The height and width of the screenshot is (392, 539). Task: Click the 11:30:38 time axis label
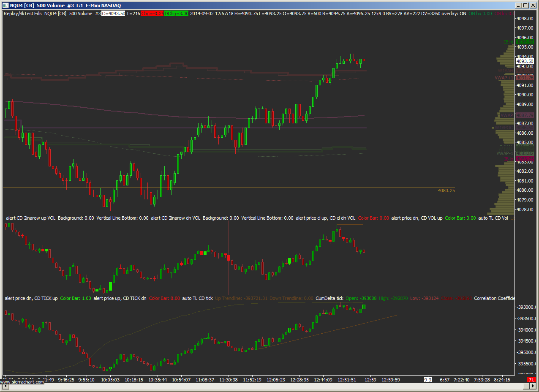tap(229, 380)
